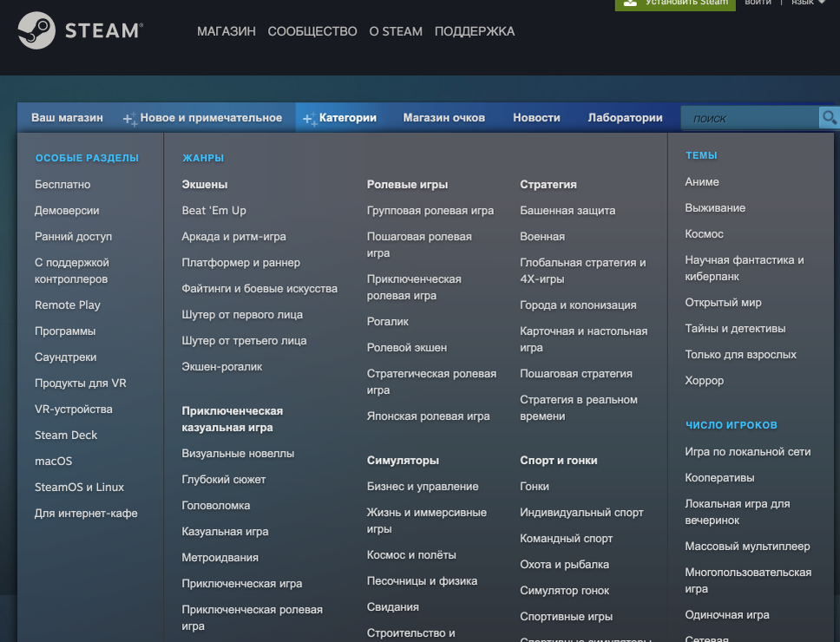This screenshot has width=840, height=642.
Task: Open Remote Play section
Action: pyautogui.click(x=68, y=305)
